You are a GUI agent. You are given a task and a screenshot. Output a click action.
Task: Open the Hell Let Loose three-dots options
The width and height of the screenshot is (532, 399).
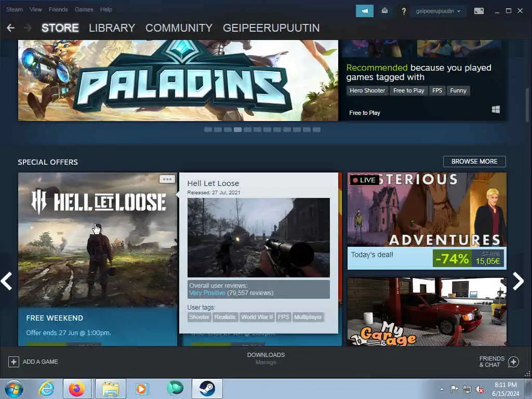point(167,179)
